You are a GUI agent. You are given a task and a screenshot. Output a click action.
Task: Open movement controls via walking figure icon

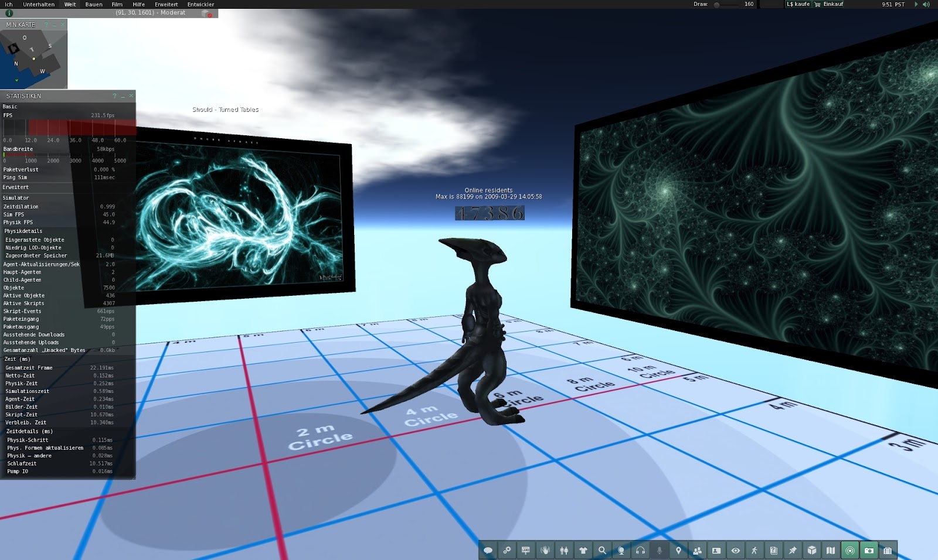click(754, 550)
